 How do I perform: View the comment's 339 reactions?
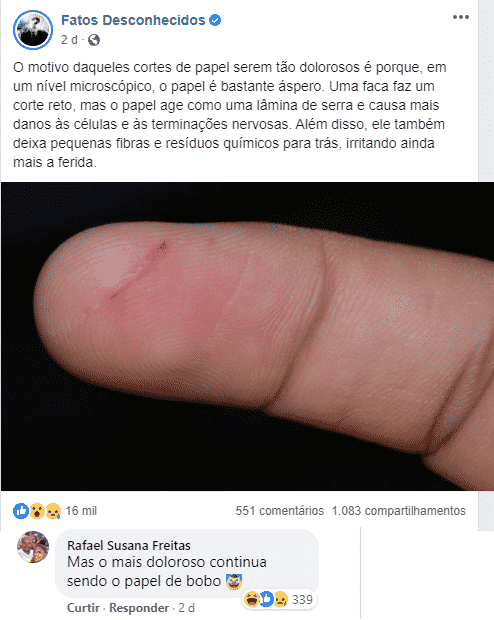click(x=302, y=600)
